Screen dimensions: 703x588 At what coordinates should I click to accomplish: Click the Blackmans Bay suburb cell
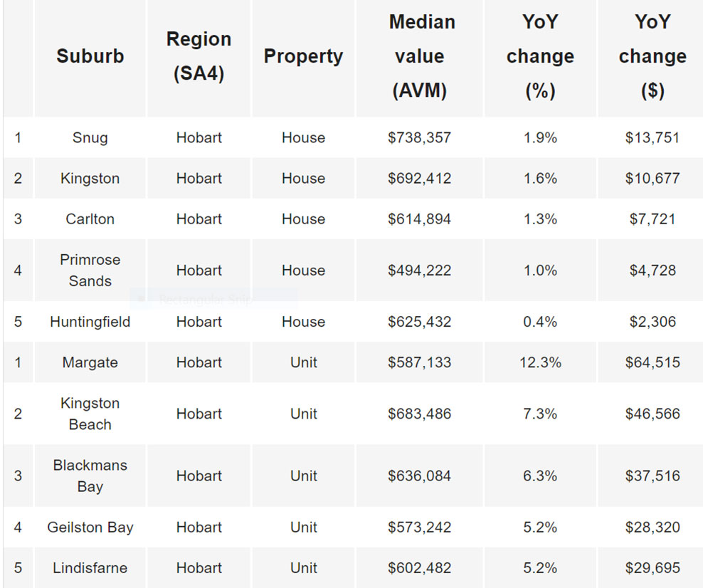pos(90,476)
